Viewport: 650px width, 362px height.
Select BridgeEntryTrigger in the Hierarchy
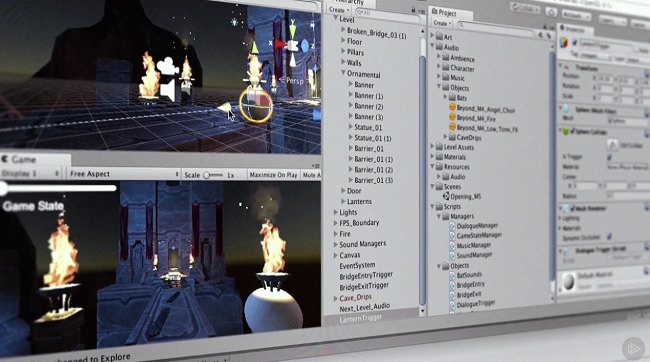(366, 276)
